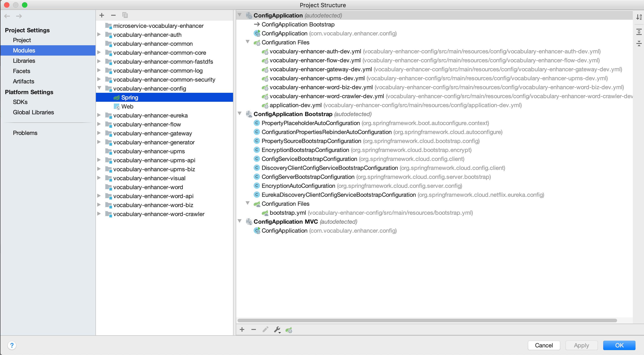Viewport: 644px width, 355px height.
Task: Click the copy module icon
Action: coord(125,15)
